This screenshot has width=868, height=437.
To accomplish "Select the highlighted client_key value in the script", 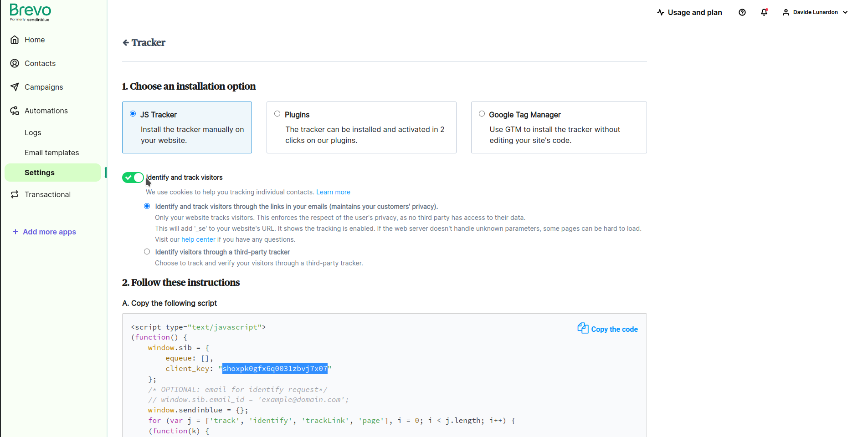I will (x=275, y=369).
